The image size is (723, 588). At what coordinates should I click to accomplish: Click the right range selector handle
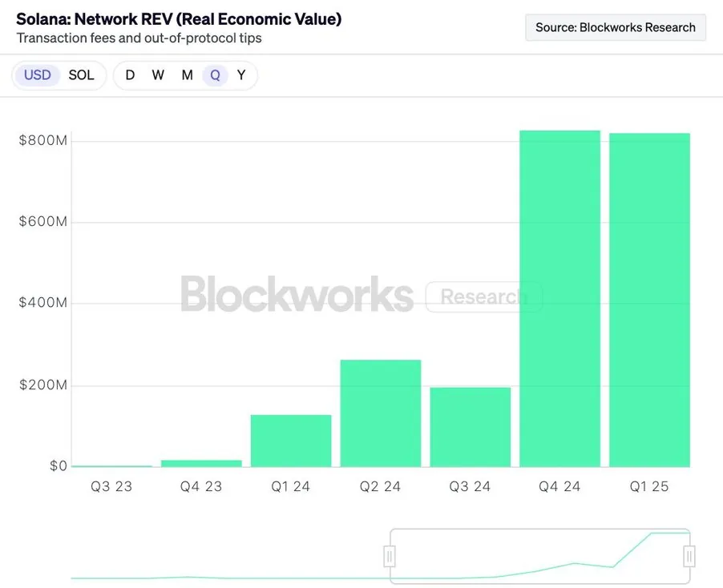point(689,556)
